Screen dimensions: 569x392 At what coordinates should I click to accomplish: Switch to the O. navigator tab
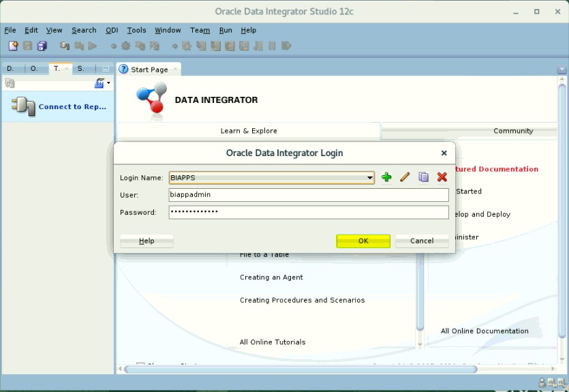tap(34, 68)
